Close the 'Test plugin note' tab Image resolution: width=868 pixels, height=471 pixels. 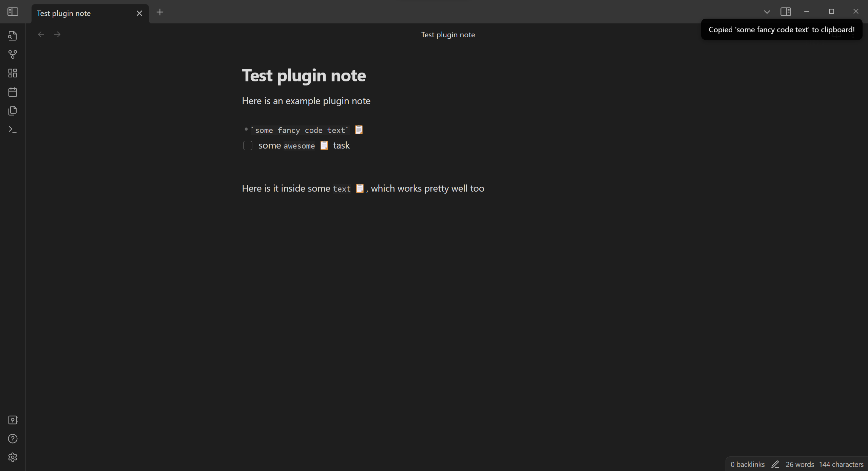pos(139,13)
